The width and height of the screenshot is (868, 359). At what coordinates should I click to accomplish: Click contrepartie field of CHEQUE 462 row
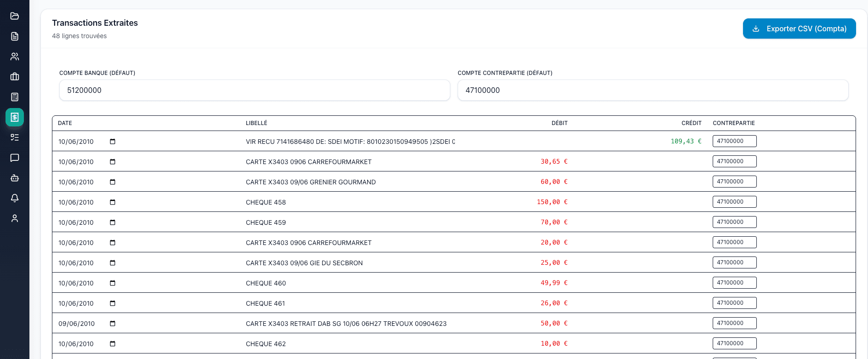[x=734, y=343]
